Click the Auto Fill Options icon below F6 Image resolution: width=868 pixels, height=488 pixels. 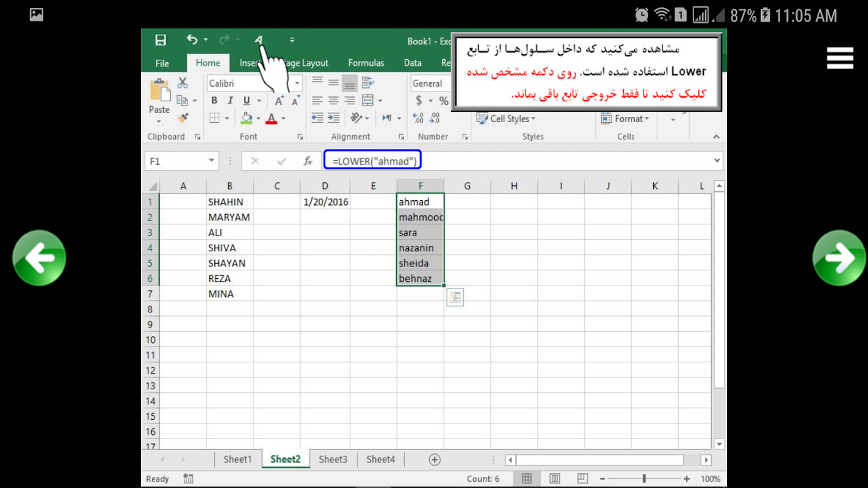pos(455,297)
